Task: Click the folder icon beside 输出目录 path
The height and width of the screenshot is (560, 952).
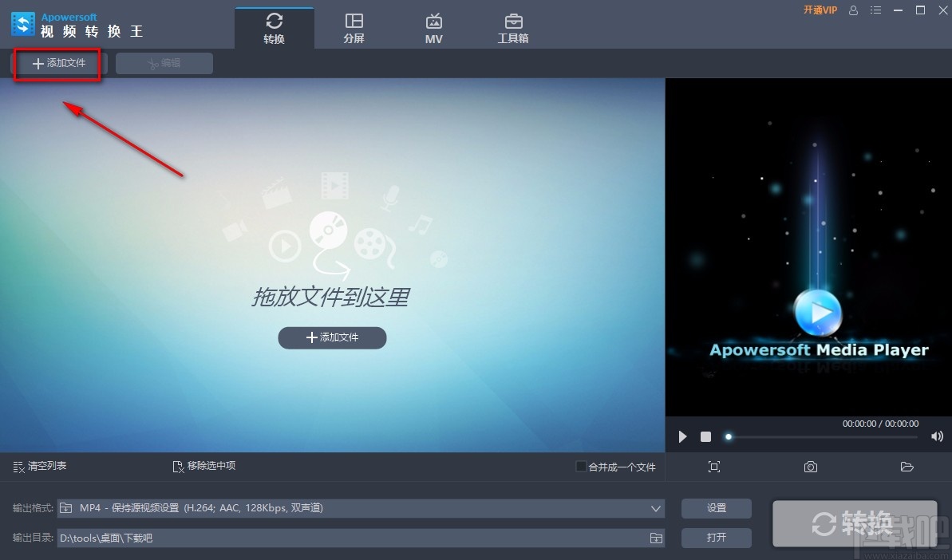Action: [x=656, y=538]
